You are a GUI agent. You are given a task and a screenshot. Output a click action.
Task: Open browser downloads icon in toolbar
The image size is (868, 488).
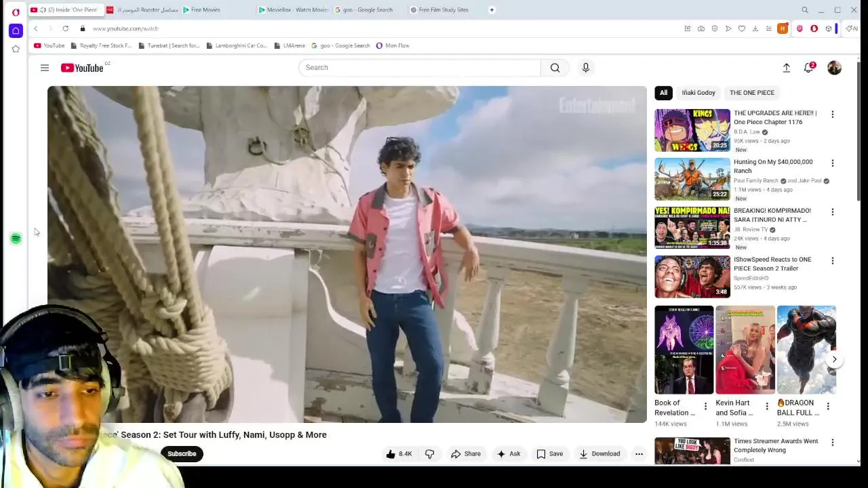(x=755, y=28)
